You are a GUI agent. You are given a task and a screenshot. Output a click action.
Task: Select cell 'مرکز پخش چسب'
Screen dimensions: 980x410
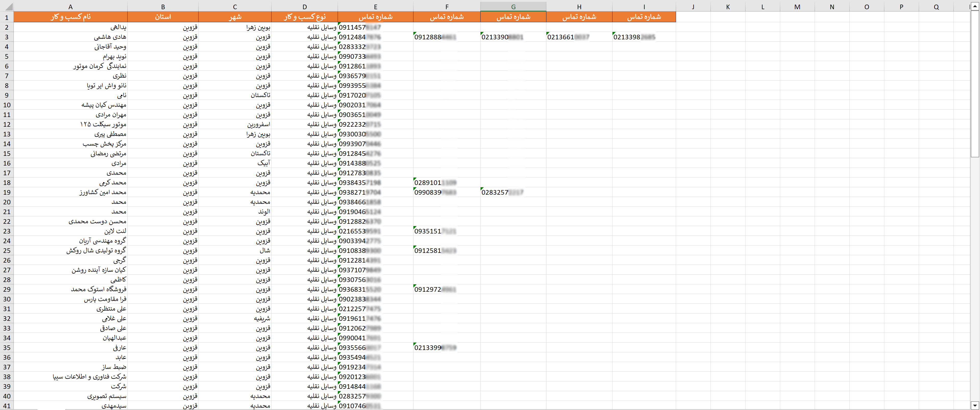click(70, 144)
